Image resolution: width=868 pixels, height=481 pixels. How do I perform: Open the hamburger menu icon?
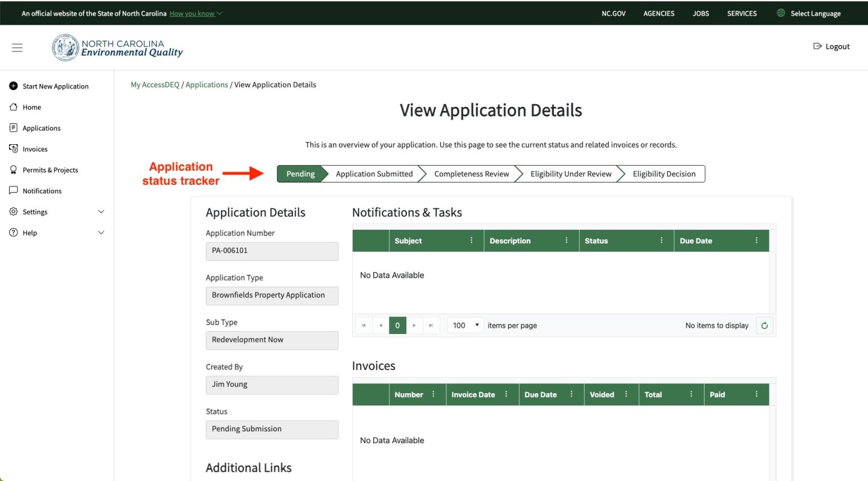tap(17, 47)
